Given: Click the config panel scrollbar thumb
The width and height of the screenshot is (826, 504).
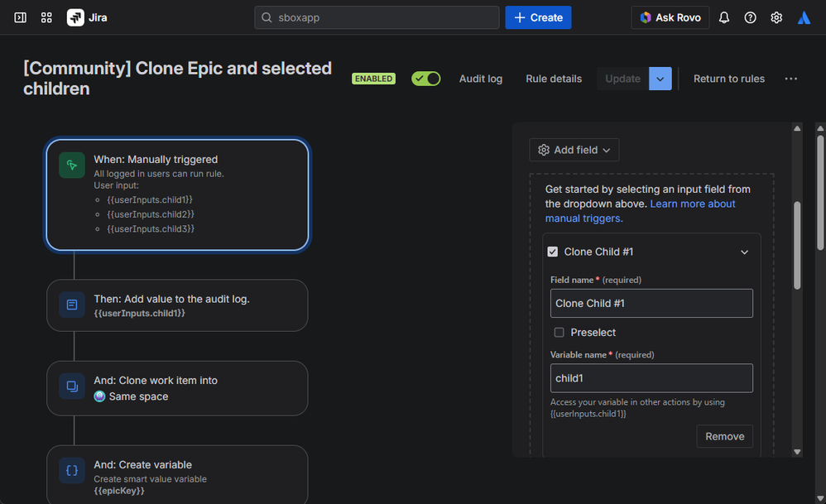Looking at the screenshot, I should tap(797, 246).
